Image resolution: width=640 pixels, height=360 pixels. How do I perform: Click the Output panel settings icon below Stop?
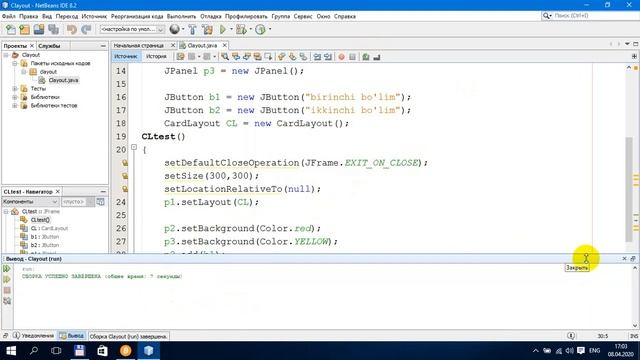click(x=7, y=301)
